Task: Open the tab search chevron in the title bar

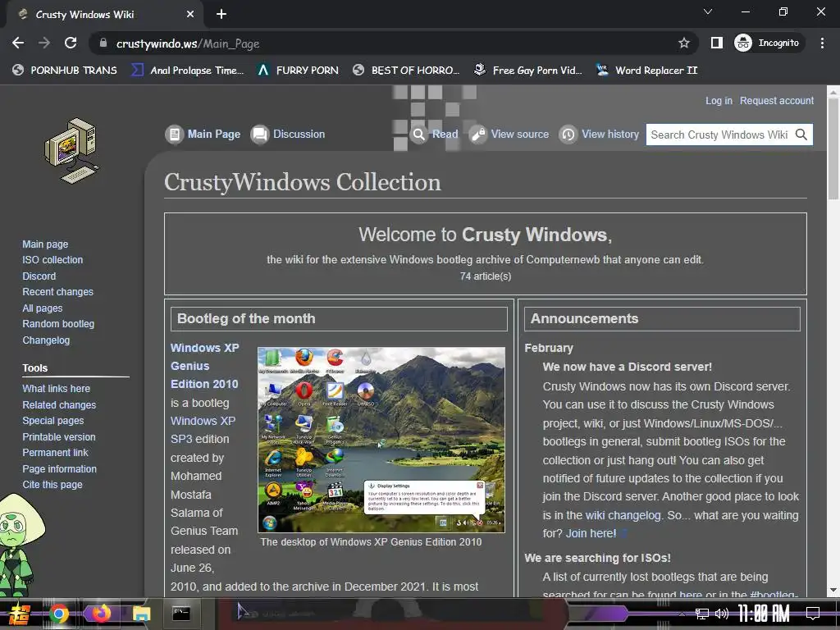Action: [708, 11]
